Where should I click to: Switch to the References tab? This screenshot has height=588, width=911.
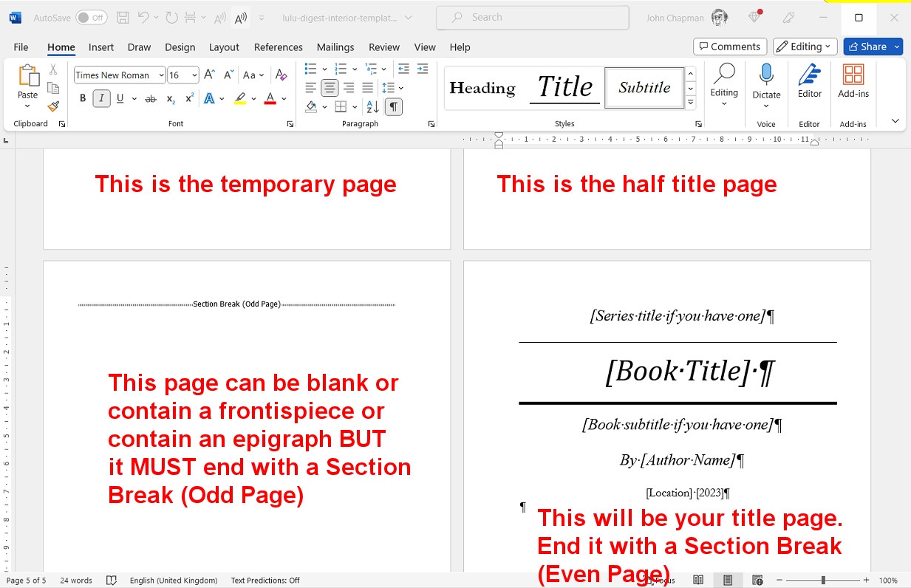pyautogui.click(x=278, y=47)
